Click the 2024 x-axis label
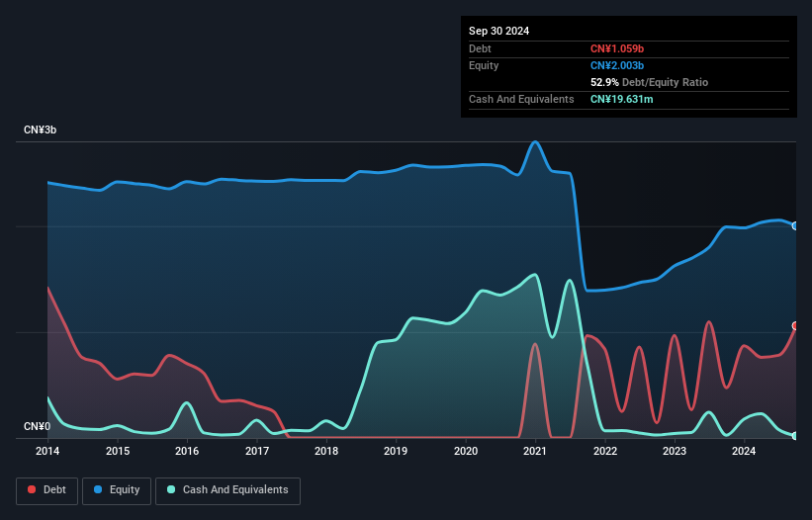The height and width of the screenshot is (520, 812). click(744, 451)
